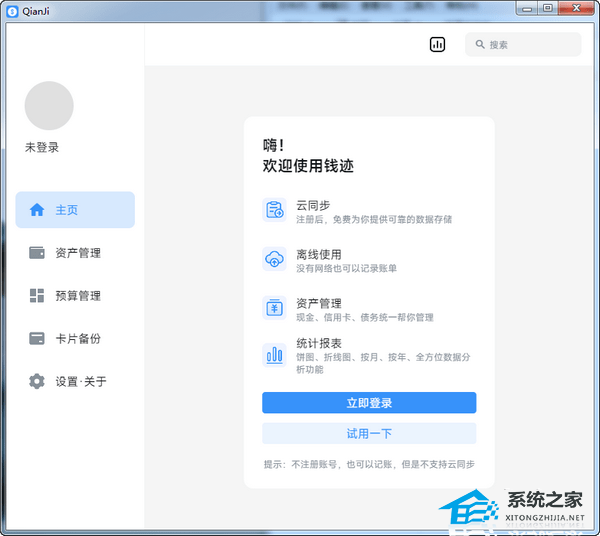Viewport: 600px width, 536px height.
Task: Click the yen icon for 资产管理 feature
Action: tap(274, 308)
